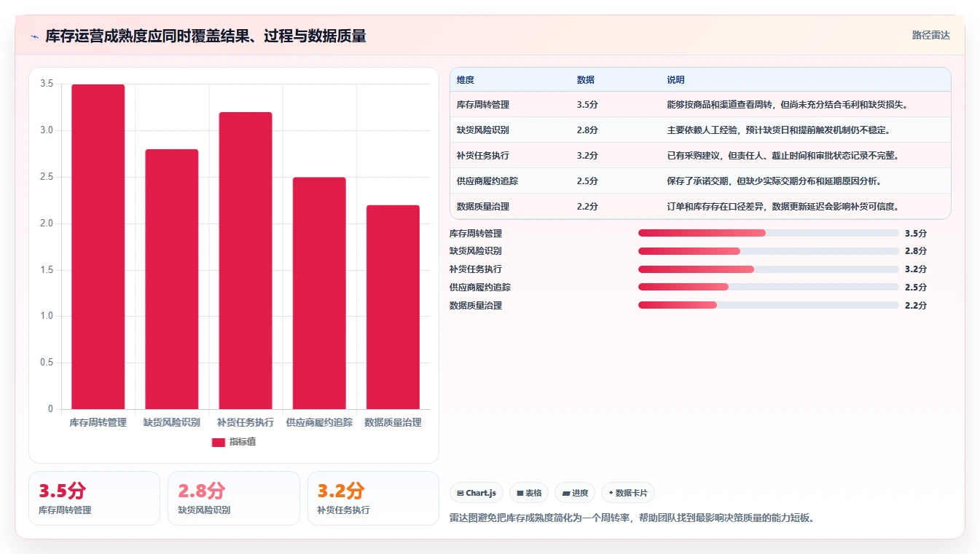The width and height of the screenshot is (980, 554).
Task: Click the 3.5分 value beside the progress bars
Action: click(x=916, y=234)
